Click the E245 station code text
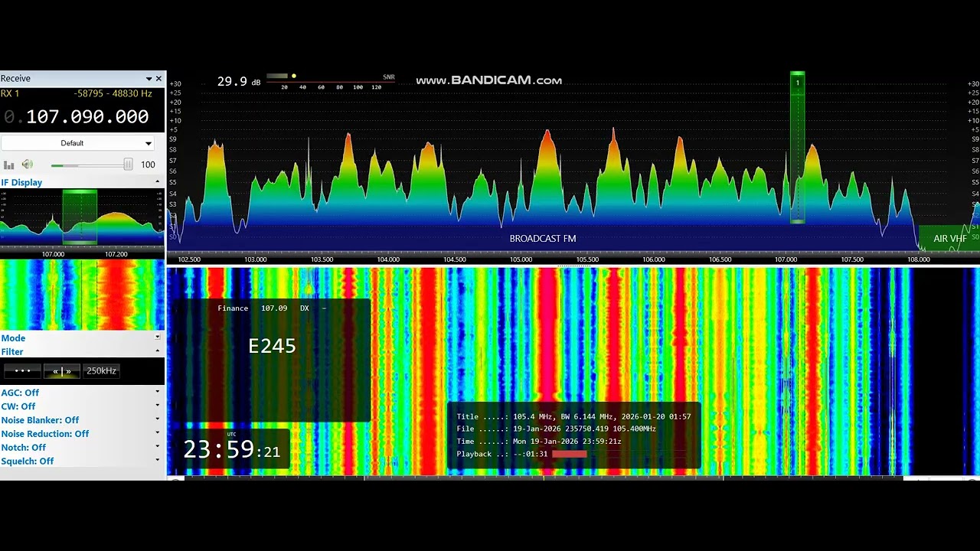Image resolution: width=980 pixels, height=551 pixels. 272,346
